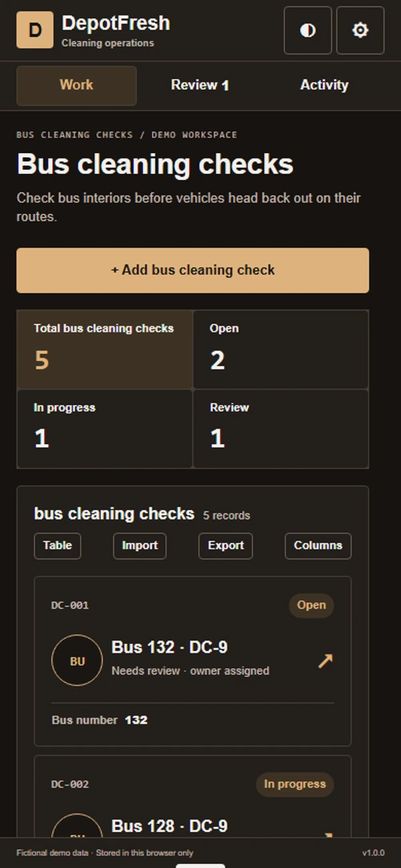This screenshot has height=868, width=401.
Task: Click the BU avatar for Bus 132
Action: [x=77, y=661]
